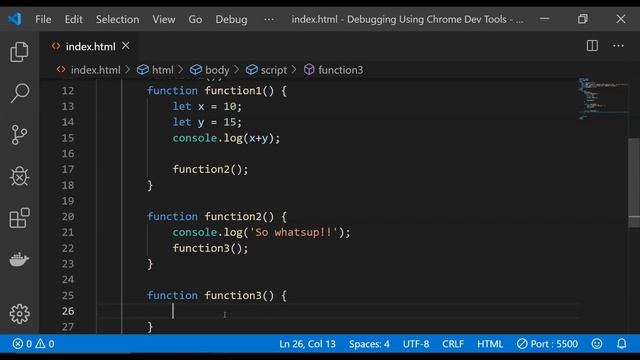Click the VS Code logo icon
This screenshot has width=640, height=360.
coord(15,19)
